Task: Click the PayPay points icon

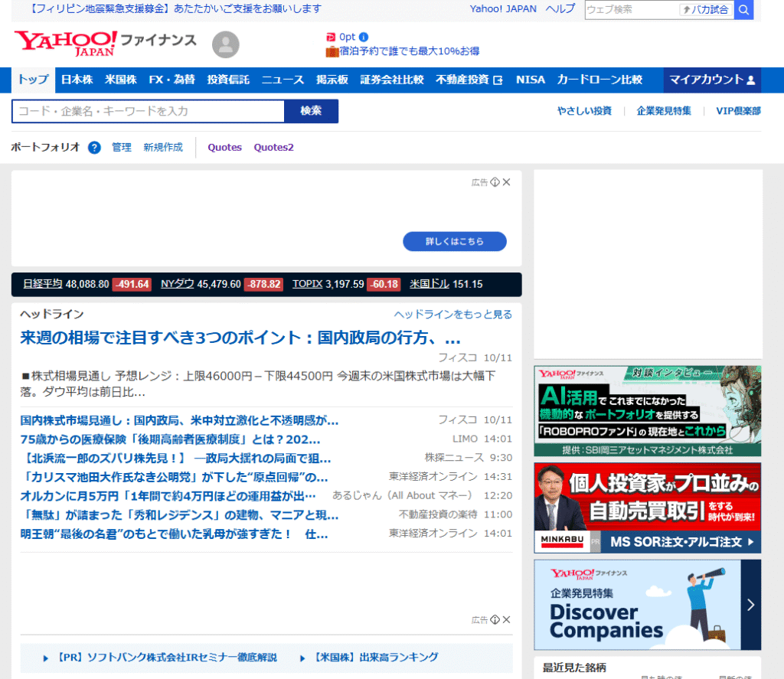Action: [331, 37]
